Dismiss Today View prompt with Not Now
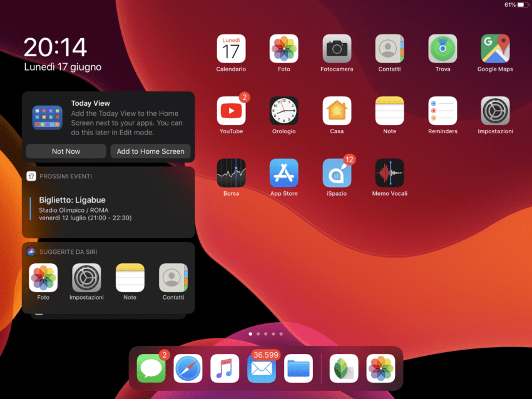The height and width of the screenshot is (399, 532). pyautogui.click(x=66, y=151)
